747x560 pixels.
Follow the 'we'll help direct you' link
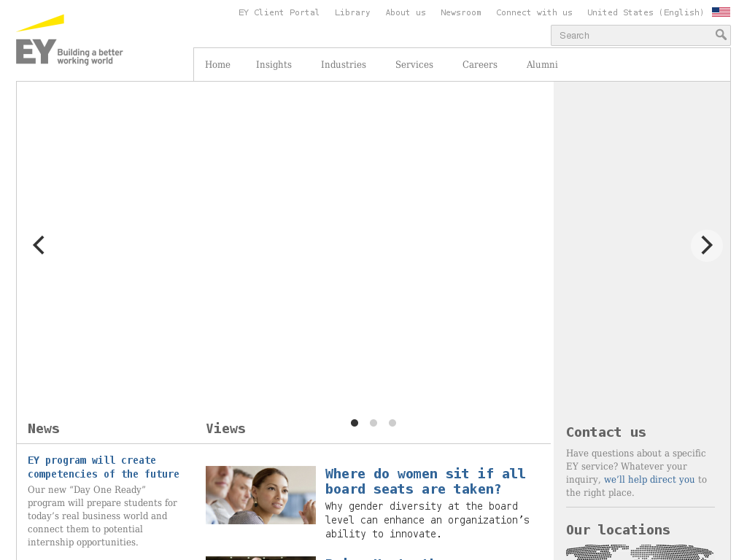(x=649, y=480)
